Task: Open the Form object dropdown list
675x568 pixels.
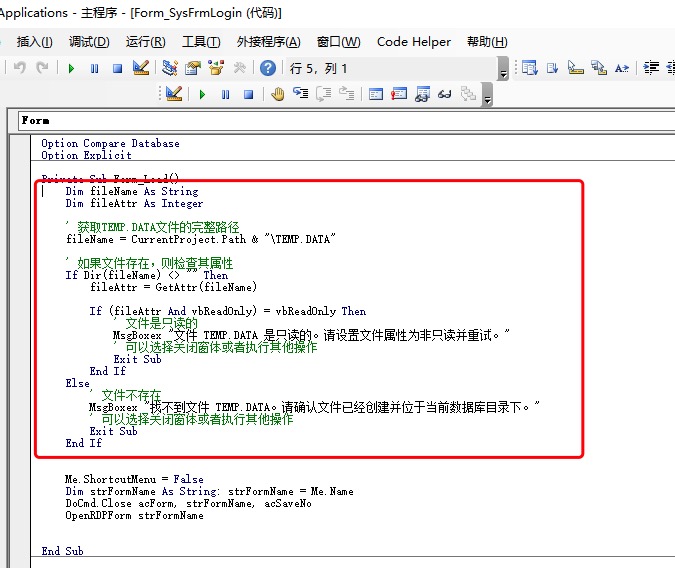Action: click(x=346, y=121)
